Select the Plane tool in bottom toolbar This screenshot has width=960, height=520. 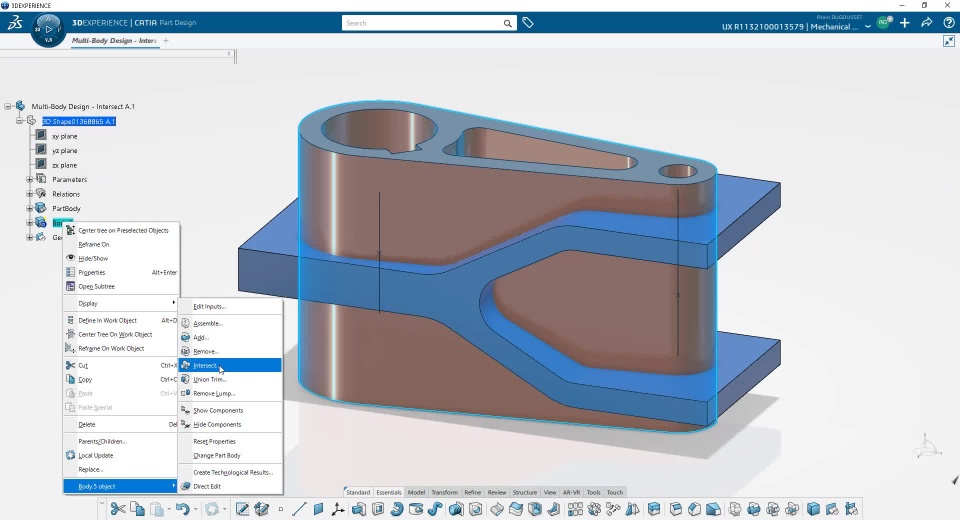point(318,509)
